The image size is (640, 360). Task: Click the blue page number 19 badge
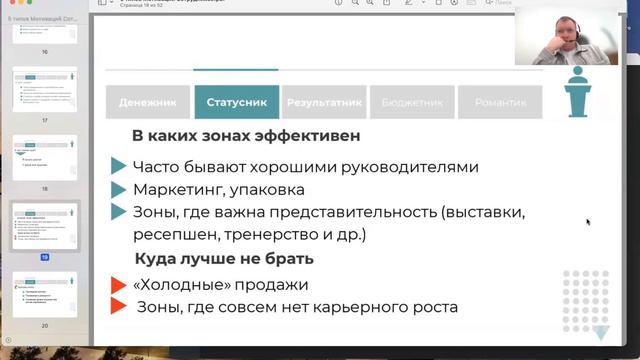pos(45,257)
